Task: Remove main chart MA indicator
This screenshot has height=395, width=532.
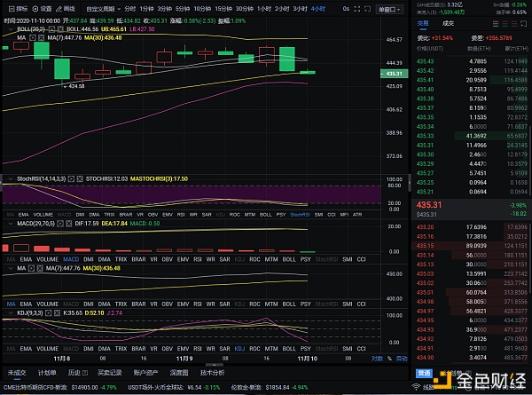Action: 41,37
